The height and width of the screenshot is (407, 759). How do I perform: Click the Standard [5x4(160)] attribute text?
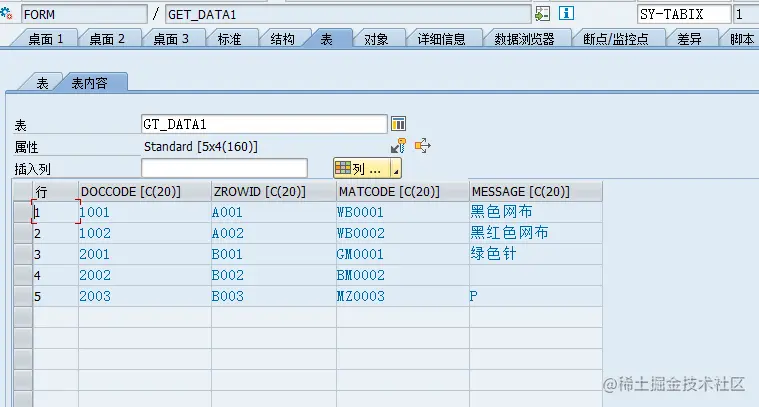tap(200, 146)
